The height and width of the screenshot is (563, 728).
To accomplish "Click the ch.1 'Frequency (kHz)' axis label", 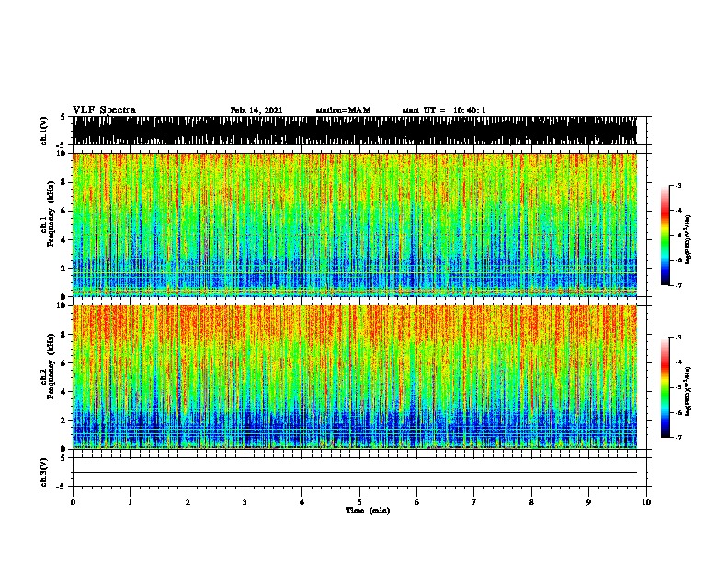I will 51,213.
